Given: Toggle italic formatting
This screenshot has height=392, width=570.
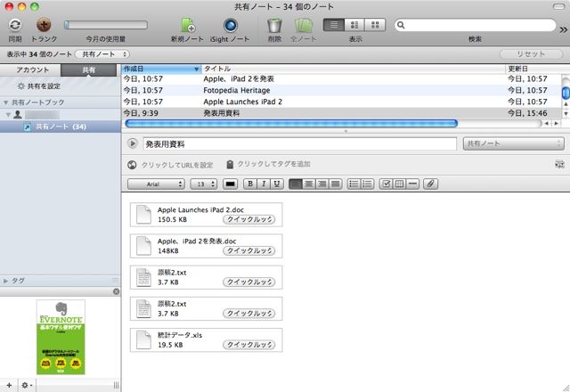Looking at the screenshot, I should tap(264, 184).
